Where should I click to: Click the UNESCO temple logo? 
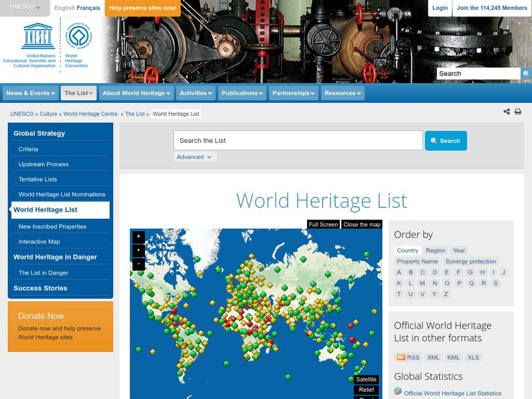pos(33,37)
